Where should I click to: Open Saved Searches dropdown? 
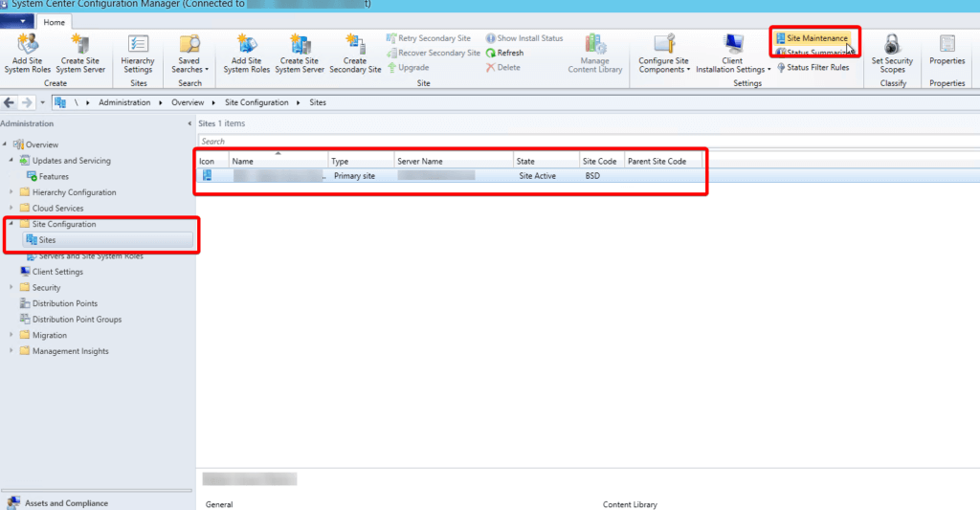(189, 54)
